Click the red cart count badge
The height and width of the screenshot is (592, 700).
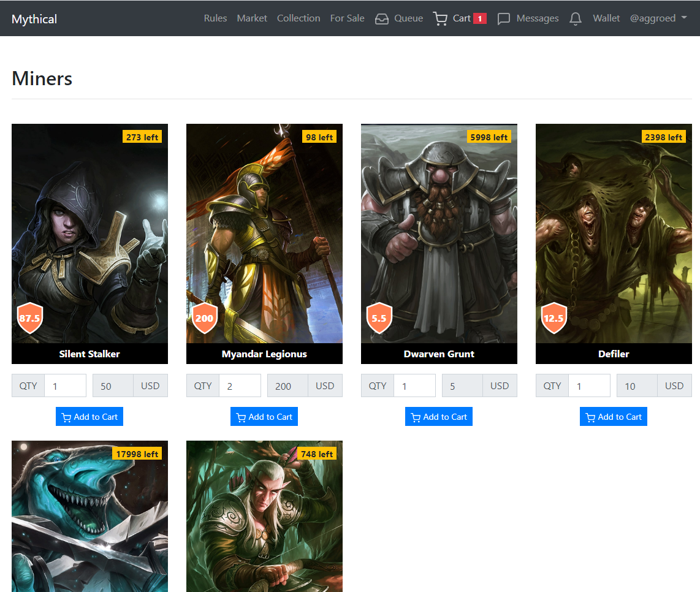[x=480, y=19]
